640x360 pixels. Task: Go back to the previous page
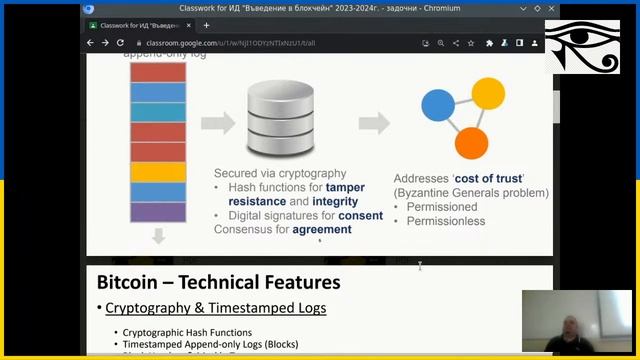[90, 43]
